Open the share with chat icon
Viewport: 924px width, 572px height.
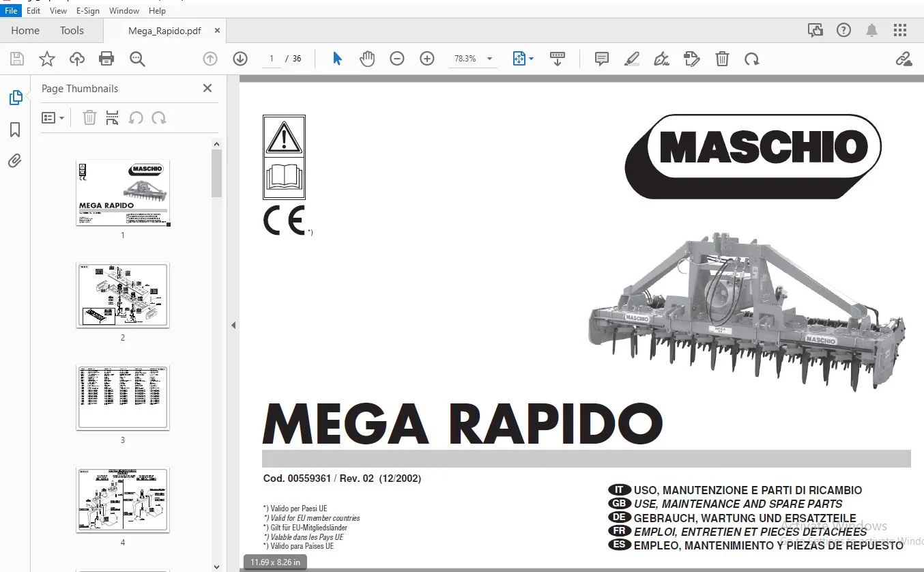[815, 30]
